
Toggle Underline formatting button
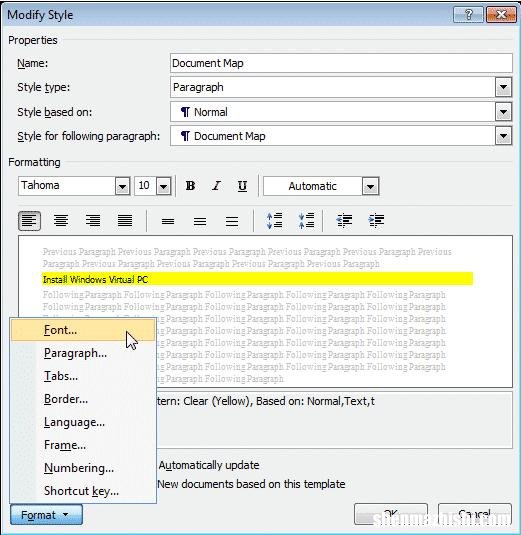point(242,186)
